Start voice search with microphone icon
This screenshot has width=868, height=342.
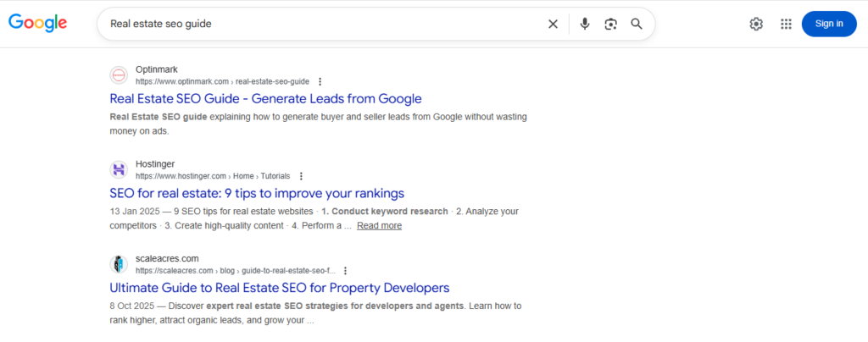(585, 24)
